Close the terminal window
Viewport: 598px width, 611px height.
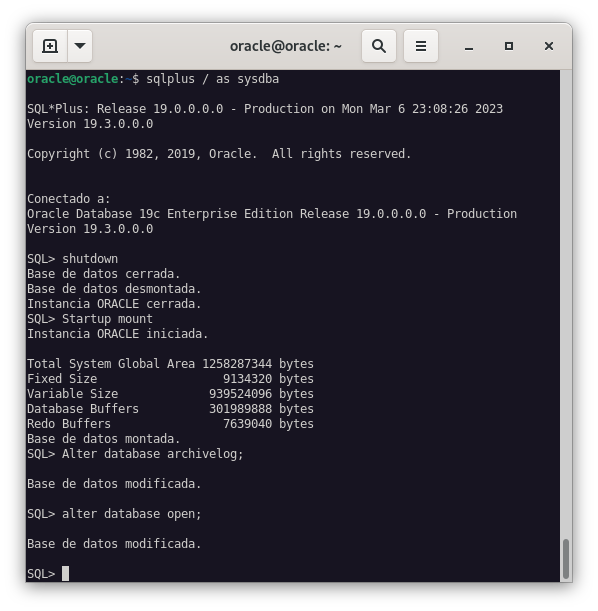549,46
